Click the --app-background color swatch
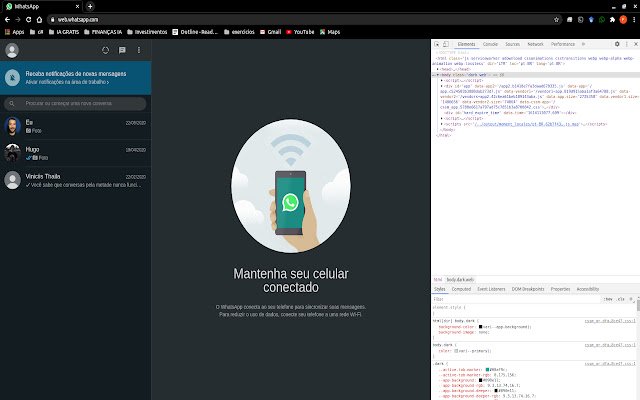 tap(480, 380)
